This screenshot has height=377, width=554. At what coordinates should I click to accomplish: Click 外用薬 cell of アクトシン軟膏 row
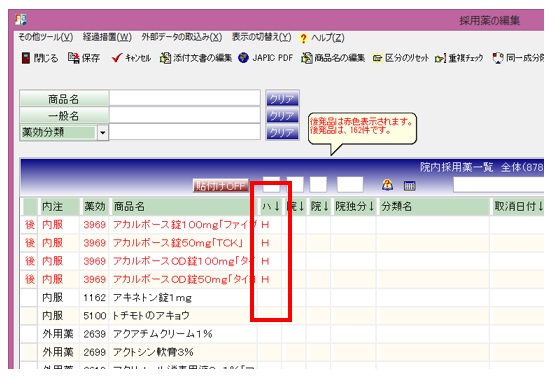click(58, 352)
